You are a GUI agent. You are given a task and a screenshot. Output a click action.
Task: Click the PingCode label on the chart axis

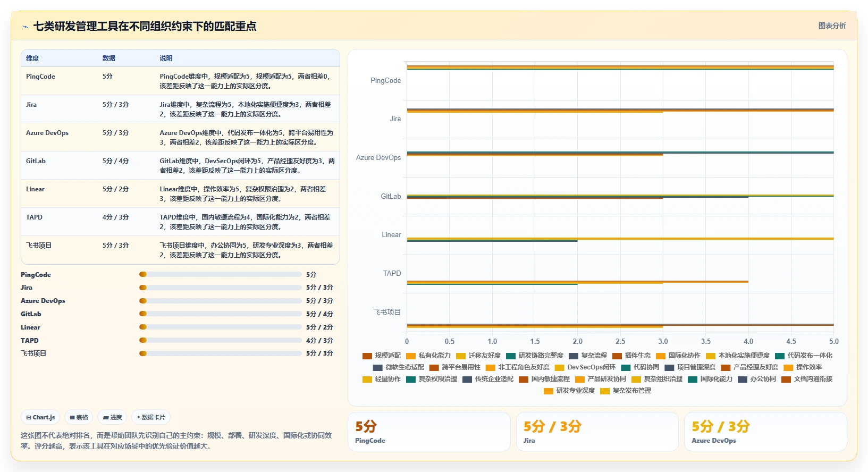(x=386, y=81)
